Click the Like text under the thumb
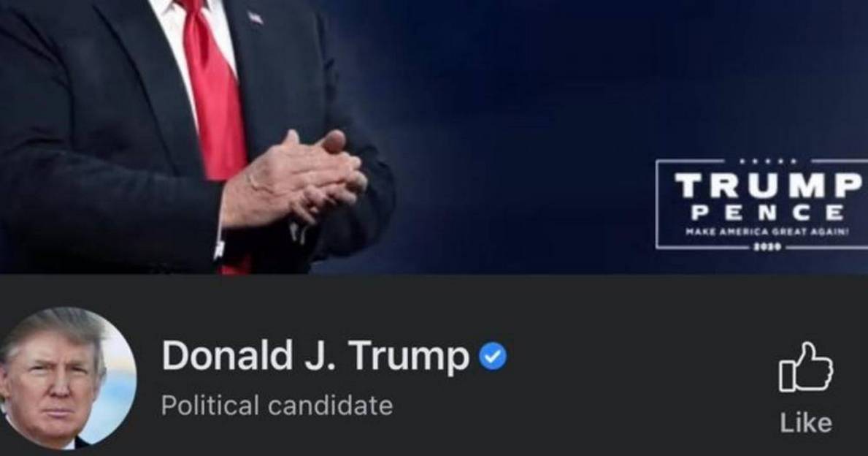 [805, 423]
